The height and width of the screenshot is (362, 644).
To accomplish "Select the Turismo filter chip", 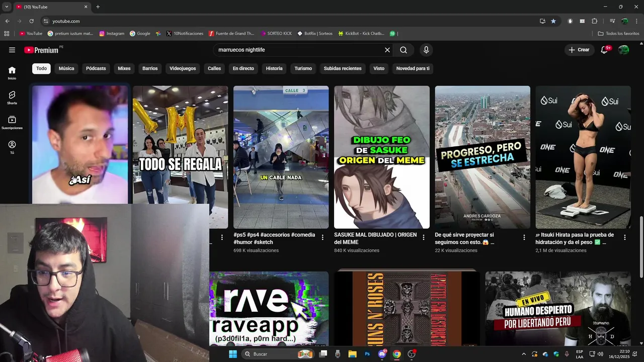I will (x=303, y=68).
